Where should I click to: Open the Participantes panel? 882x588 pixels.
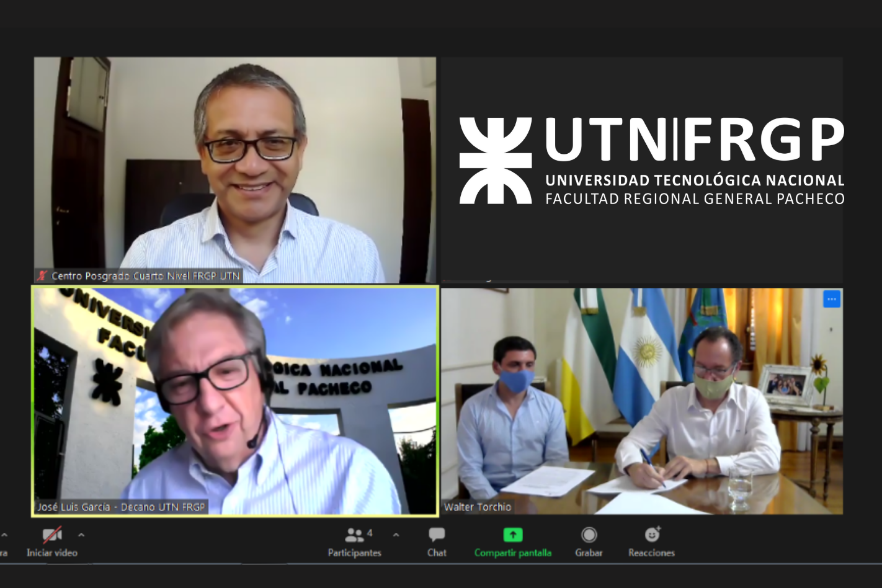click(355, 541)
